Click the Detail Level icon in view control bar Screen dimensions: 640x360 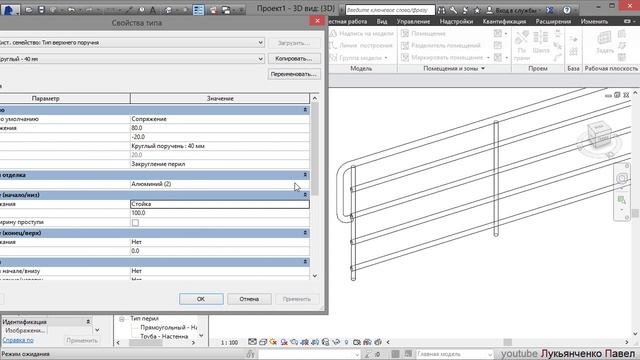(252, 342)
